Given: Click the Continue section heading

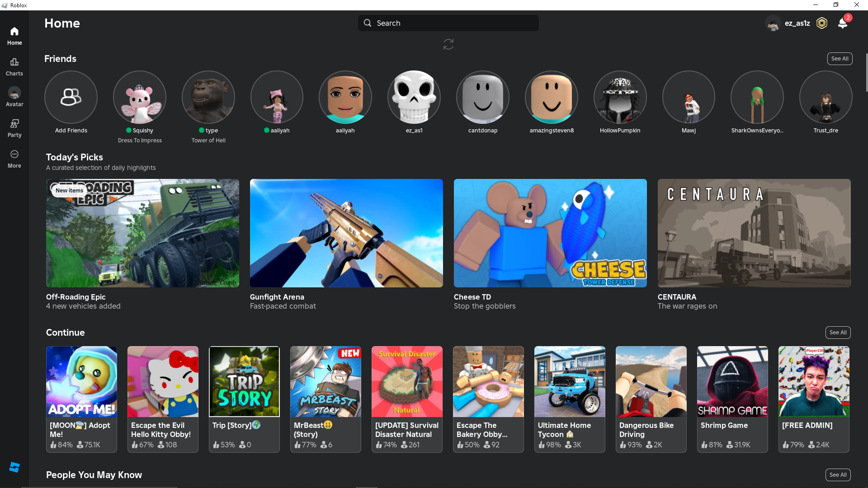Looking at the screenshot, I should tap(66, 333).
